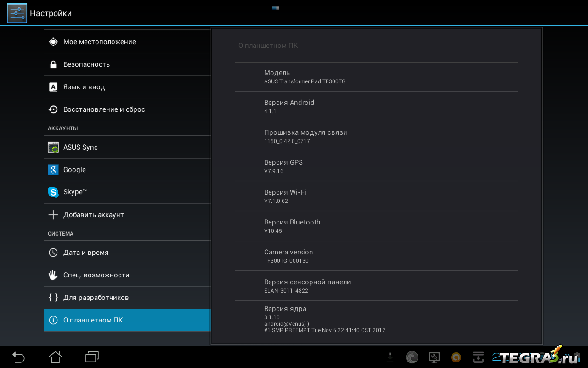The width and height of the screenshot is (588, 368).
Task: Tap the hand icon for Спец. возможности
Action: click(53, 275)
